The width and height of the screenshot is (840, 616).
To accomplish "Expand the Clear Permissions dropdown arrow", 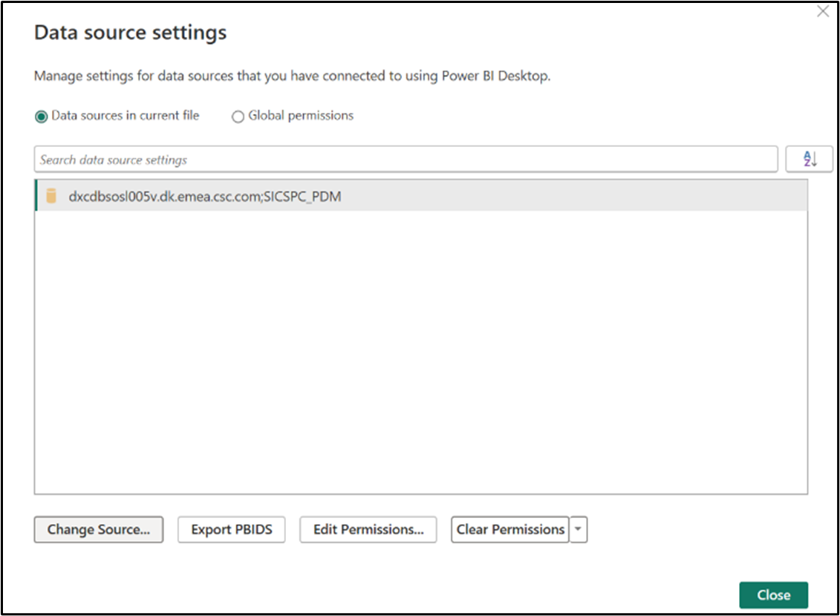I will point(579,530).
